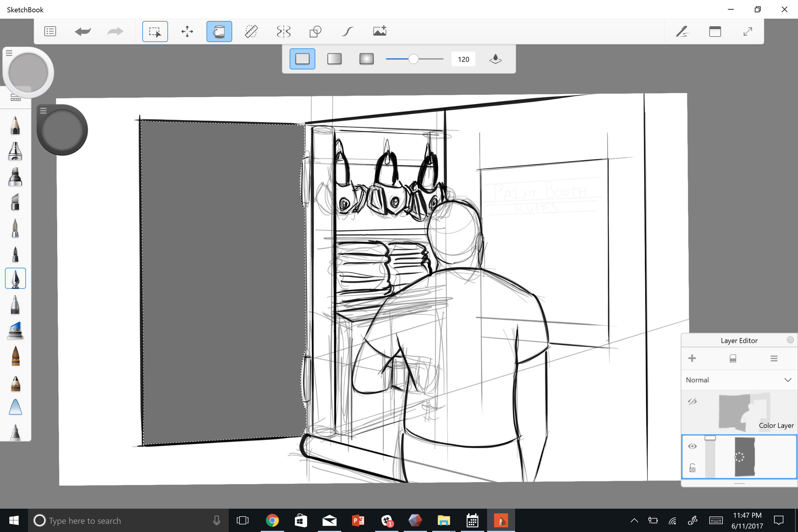Show the hidden Color Layer
The width and height of the screenshot is (798, 532).
point(693,402)
